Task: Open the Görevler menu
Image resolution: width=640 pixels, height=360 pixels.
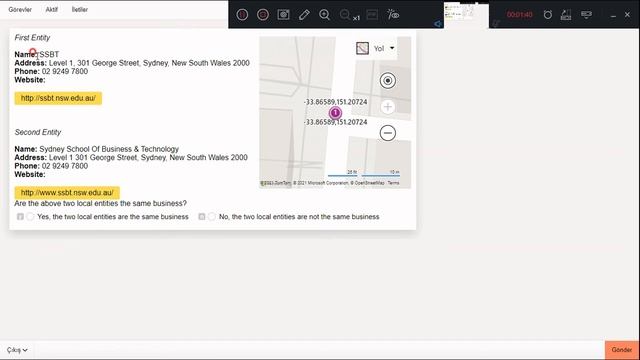Action: click(x=20, y=9)
